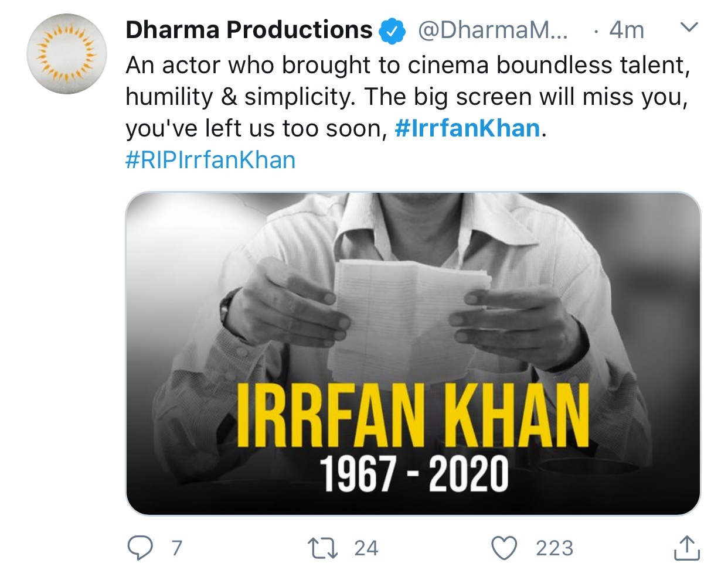Open the share tweet icon
The image size is (728, 577).
pos(686,548)
